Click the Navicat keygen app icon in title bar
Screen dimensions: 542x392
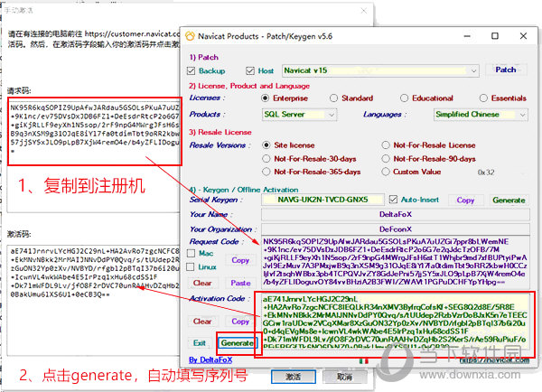pyautogui.click(x=190, y=36)
